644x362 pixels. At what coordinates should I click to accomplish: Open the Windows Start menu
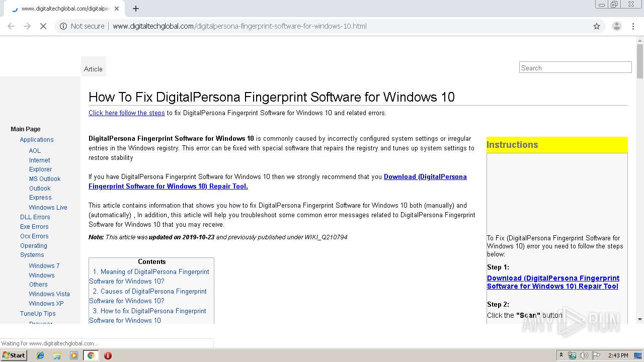14,355
